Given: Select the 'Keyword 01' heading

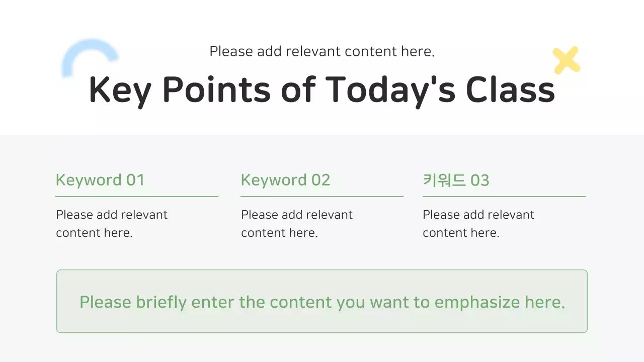Looking at the screenshot, I should click(100, 180).
